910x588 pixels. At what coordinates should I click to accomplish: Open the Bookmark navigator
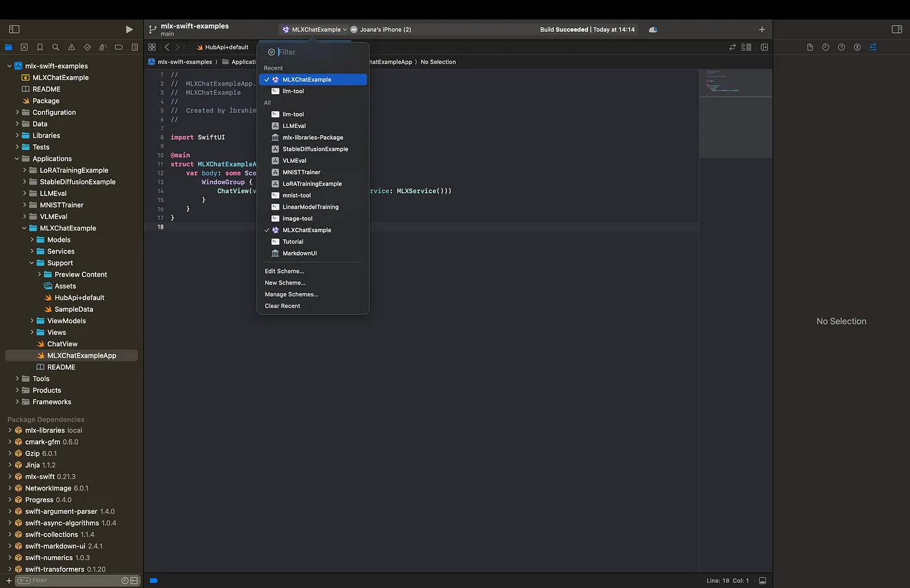coord(40,47)
